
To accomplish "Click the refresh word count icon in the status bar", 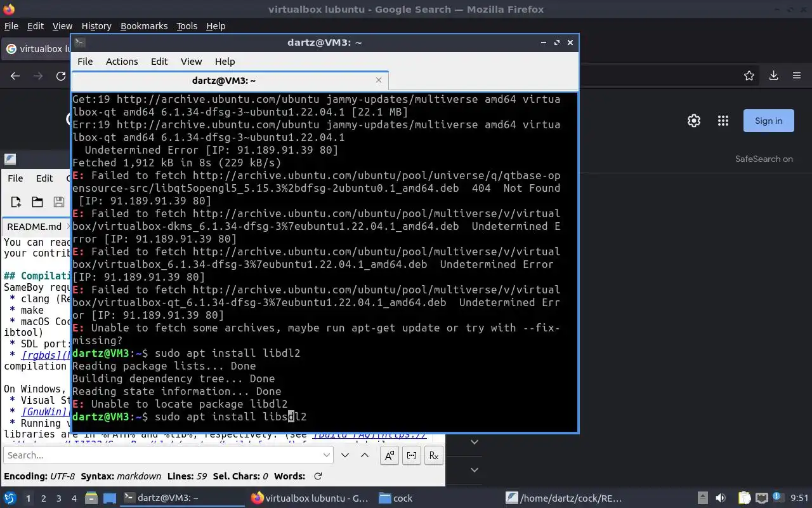I will (x=318, y=476).
